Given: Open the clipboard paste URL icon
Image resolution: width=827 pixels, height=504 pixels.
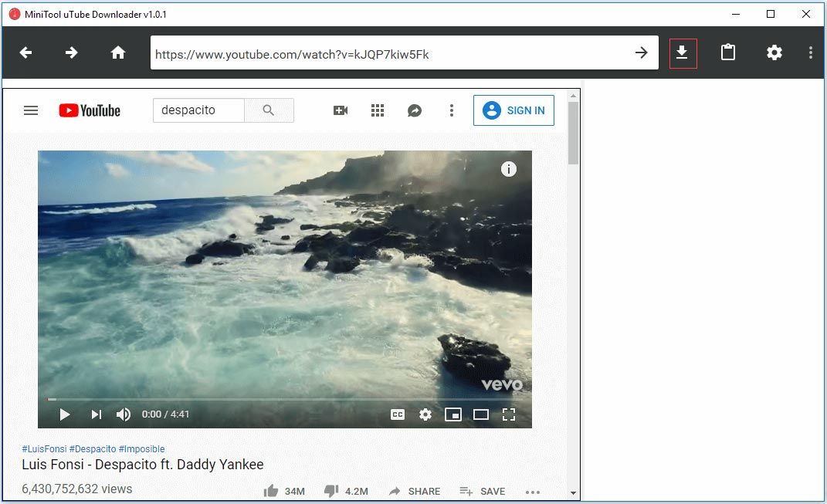Looking at the screenshot, I should coord(728,52).
